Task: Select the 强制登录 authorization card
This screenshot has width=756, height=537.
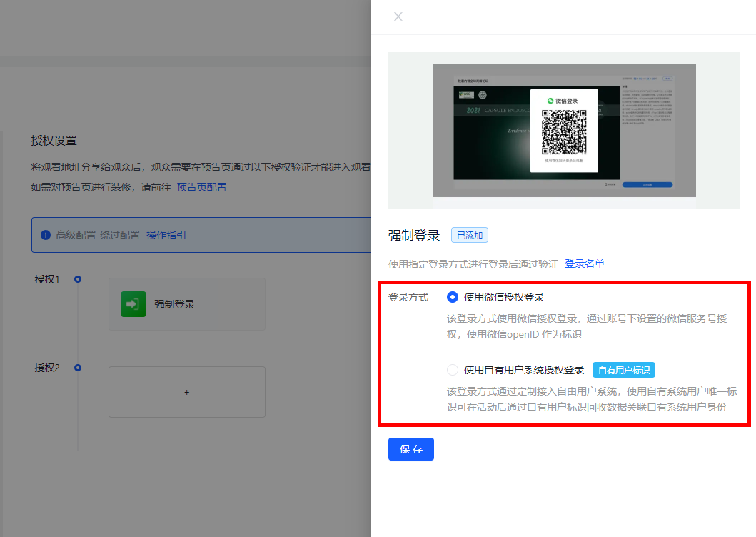Action: pyautogui.click(x=187, y=304)
